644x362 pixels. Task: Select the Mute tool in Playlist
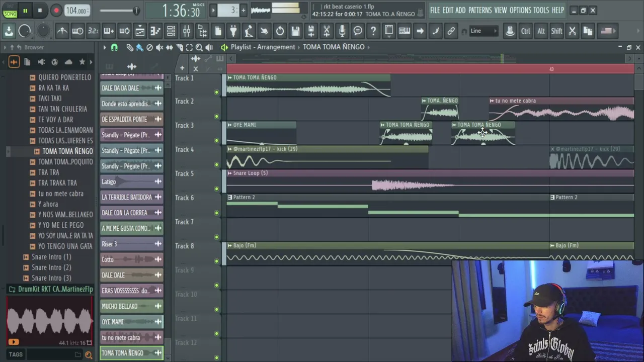tap(159, 48)
